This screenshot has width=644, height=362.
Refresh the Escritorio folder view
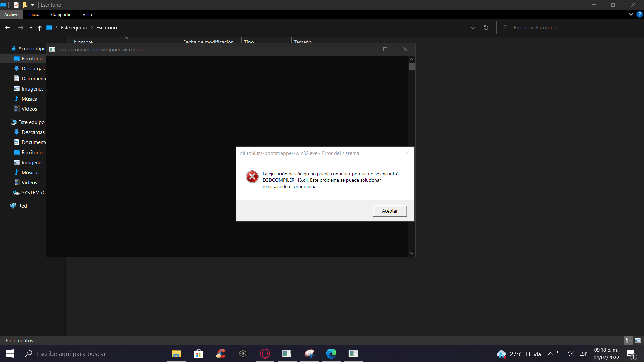click(x=486, y=28)
